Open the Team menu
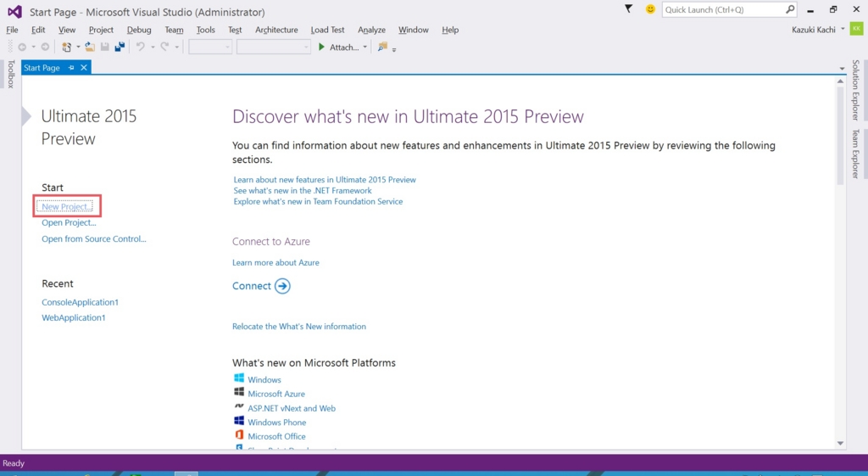This screenshot has height=476, width=868. click(x=174, y=30)
